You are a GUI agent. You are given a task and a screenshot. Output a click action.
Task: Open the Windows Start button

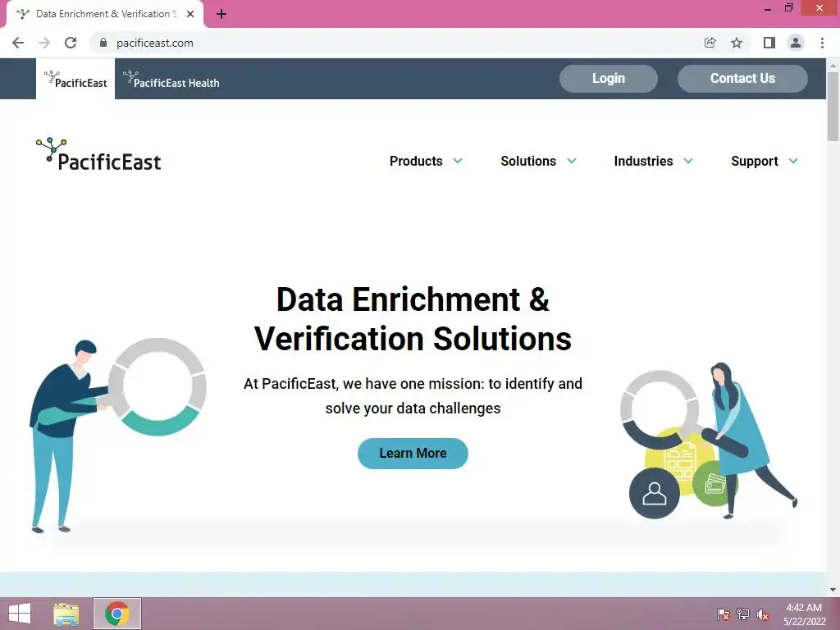tap(20, 614)
